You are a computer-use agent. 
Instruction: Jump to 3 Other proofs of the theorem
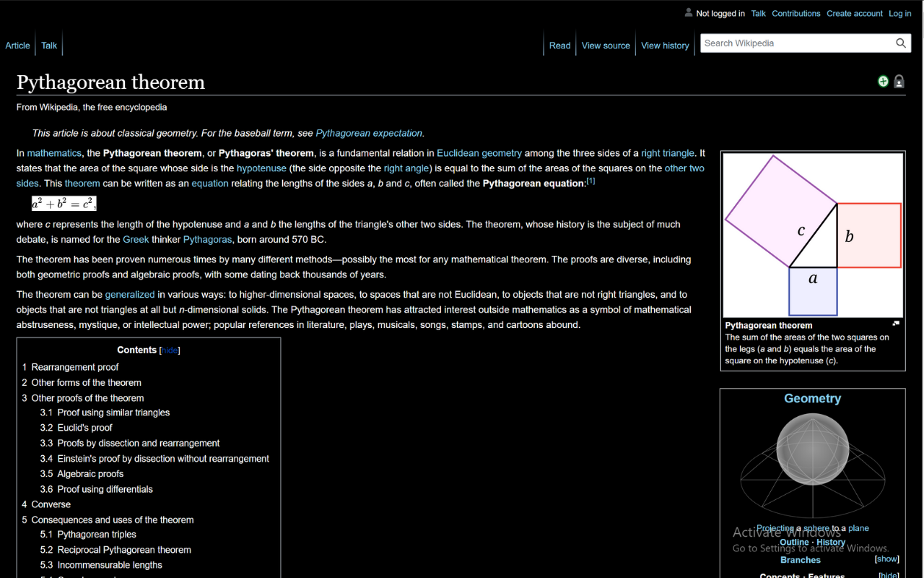[x=82, y=398]
